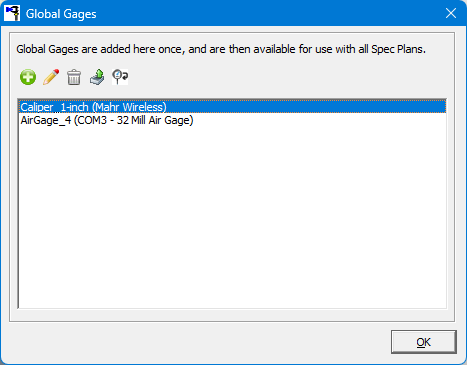Screen dimensions: 467x365
Task: Close the Global Gages dialog with X
Action: point(451,13)
